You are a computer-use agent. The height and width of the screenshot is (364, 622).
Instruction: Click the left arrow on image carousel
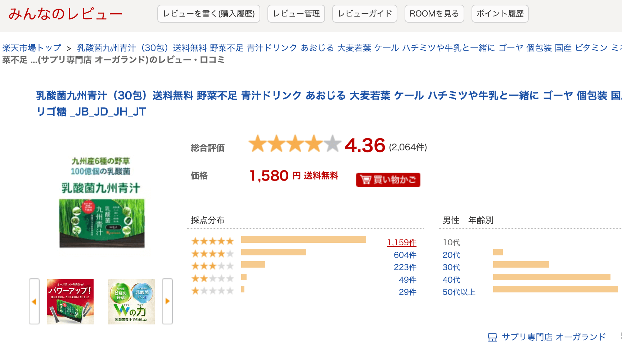pos(34,301)
